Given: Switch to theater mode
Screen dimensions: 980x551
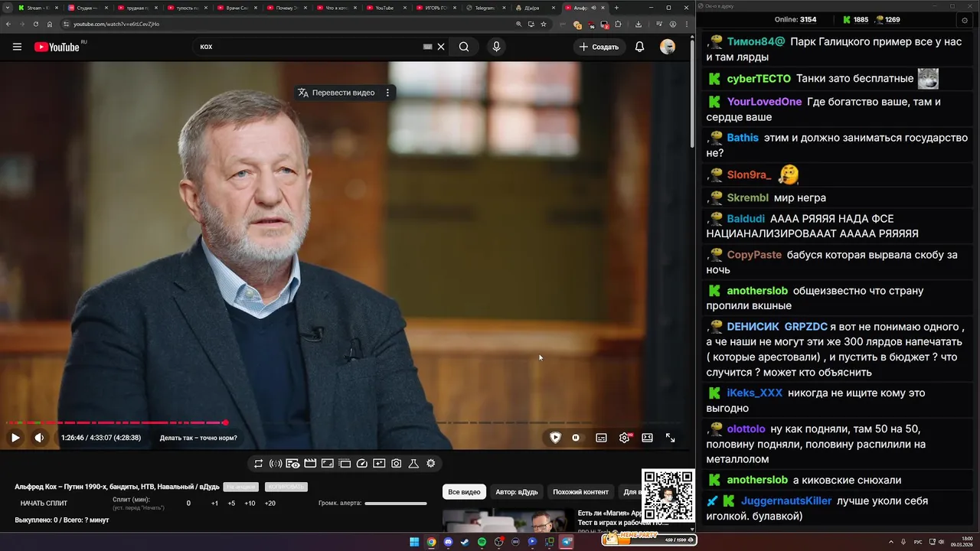Looking at the screenshot, I should click(647, 438).
